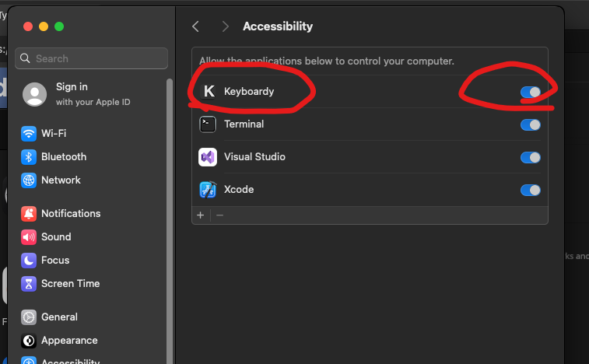Image resolution: width=589 pixels, height=364 pixels.
Task: Click the Screen Time hourglass icon
Action: [29, 284]
